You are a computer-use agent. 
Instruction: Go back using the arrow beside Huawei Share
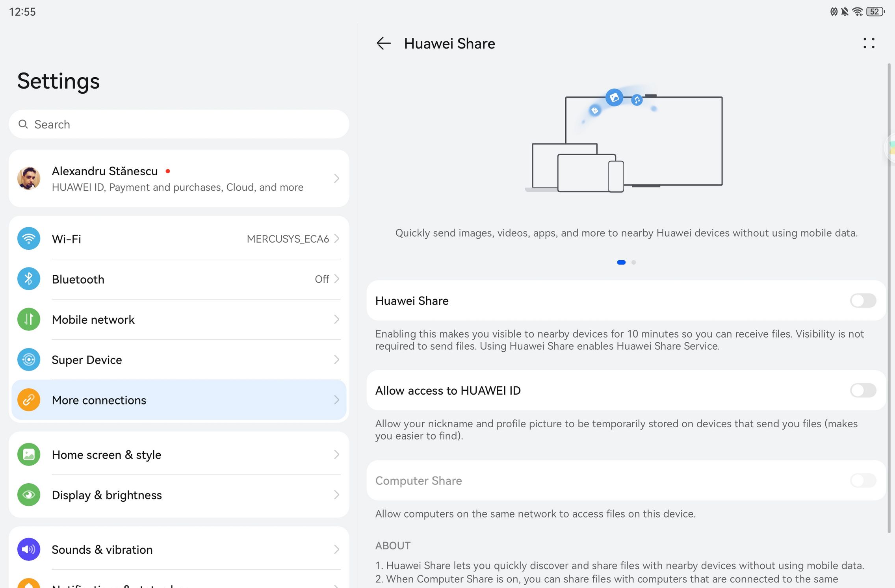click(x=383, y=43)
